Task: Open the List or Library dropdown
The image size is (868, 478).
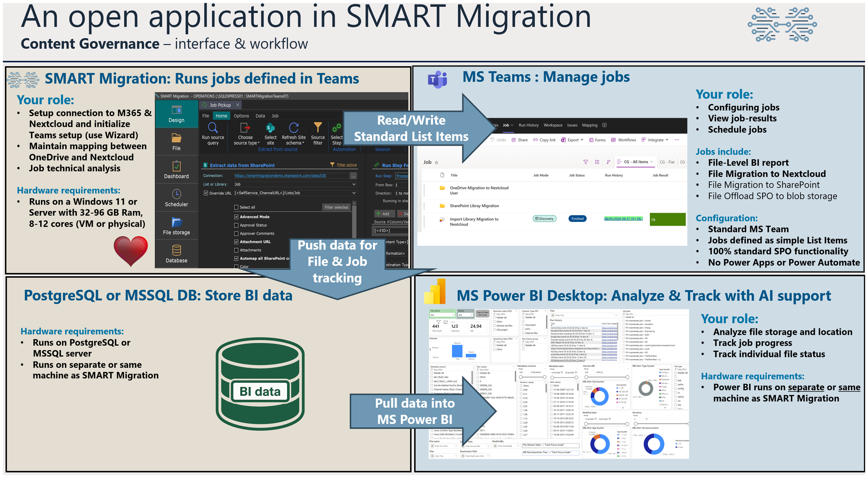Action: [x=354, y=184]
